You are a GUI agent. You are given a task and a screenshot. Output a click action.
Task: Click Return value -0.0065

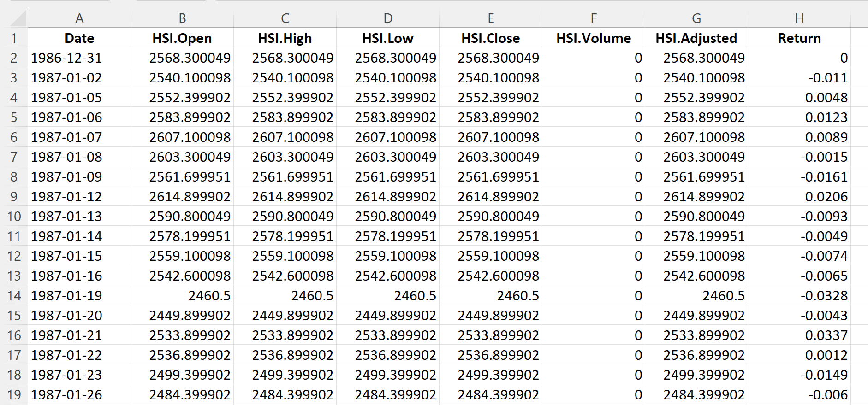[x=799, y=276]
